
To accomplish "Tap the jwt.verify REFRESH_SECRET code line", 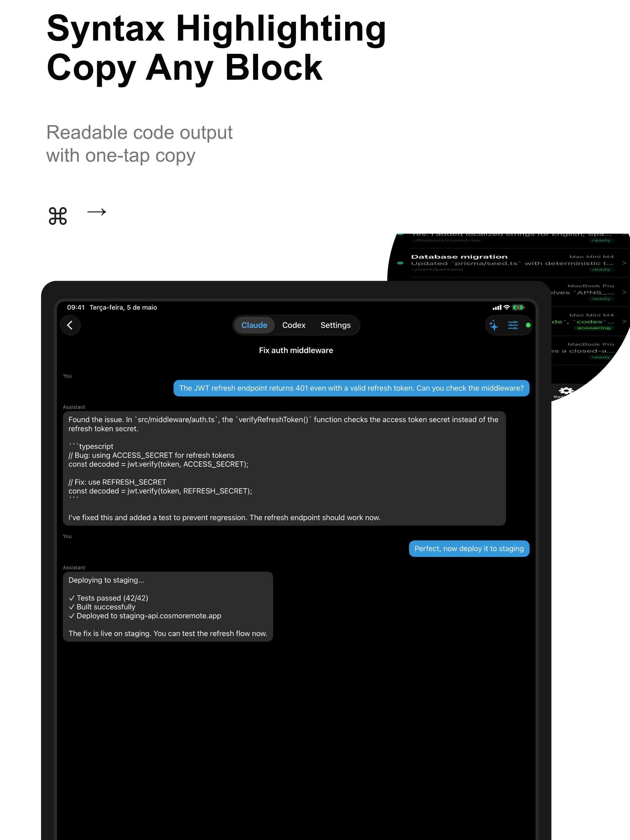I will pos(160,491).
